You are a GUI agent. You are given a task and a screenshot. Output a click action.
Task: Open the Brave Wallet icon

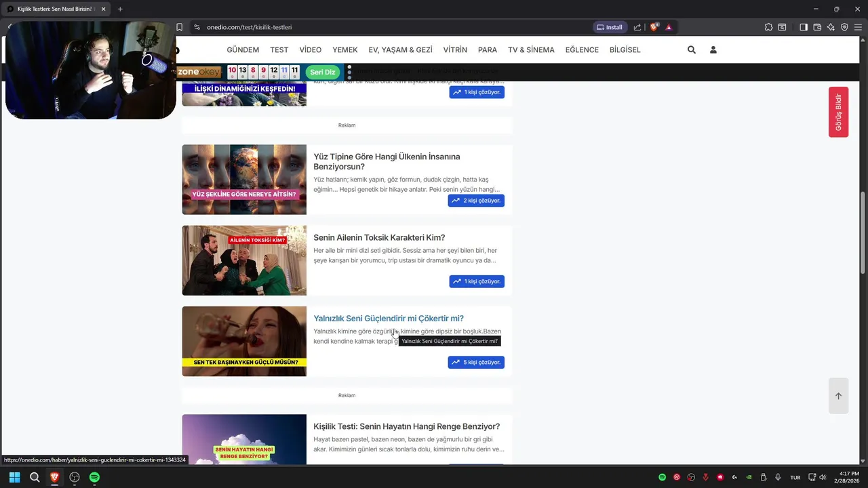pos(817,27)
